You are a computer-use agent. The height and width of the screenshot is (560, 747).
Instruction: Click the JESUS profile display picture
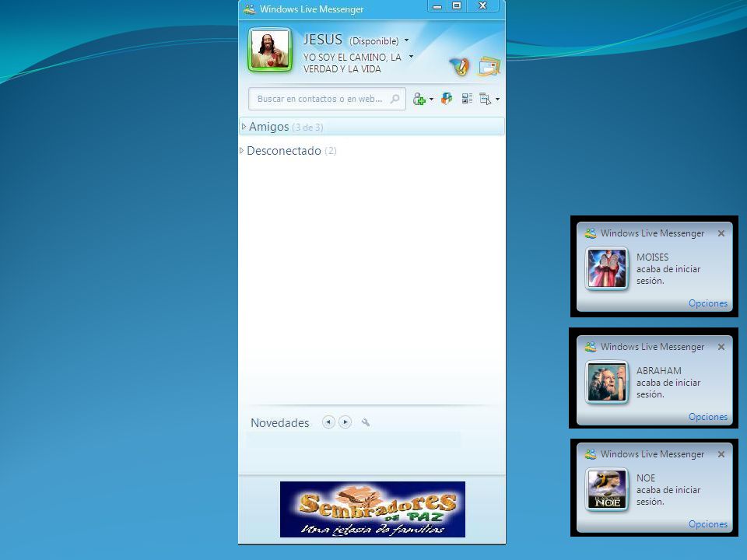[270, 50]
